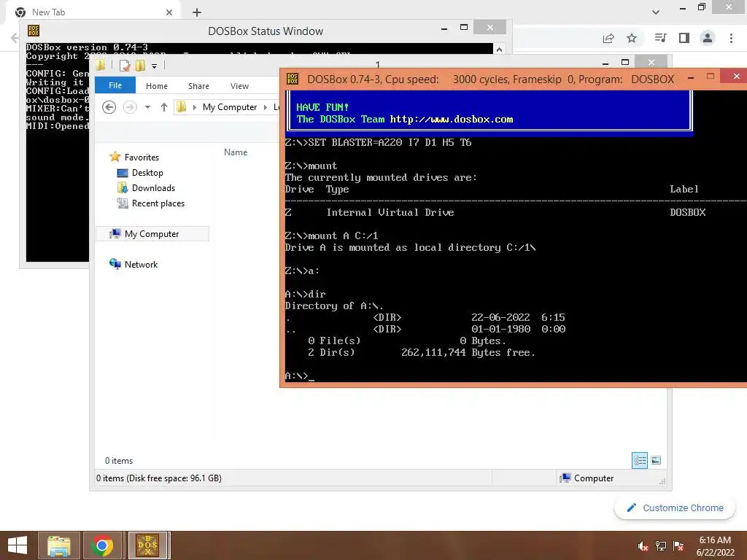Go up one folder in Explorer
This screenshot has width=747, height=560.
[164, 107]
